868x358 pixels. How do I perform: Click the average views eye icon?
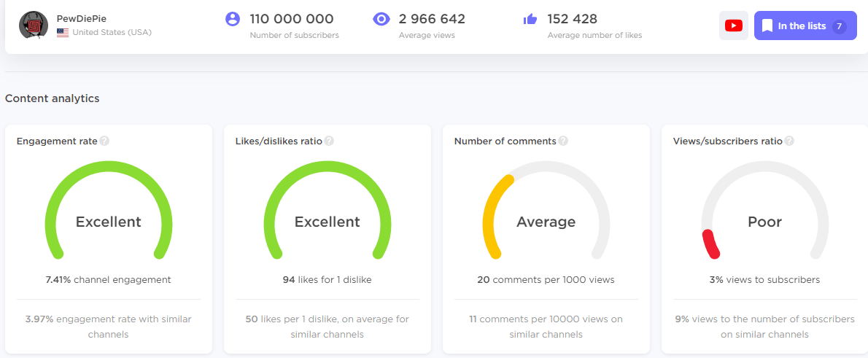click(381, 20)
